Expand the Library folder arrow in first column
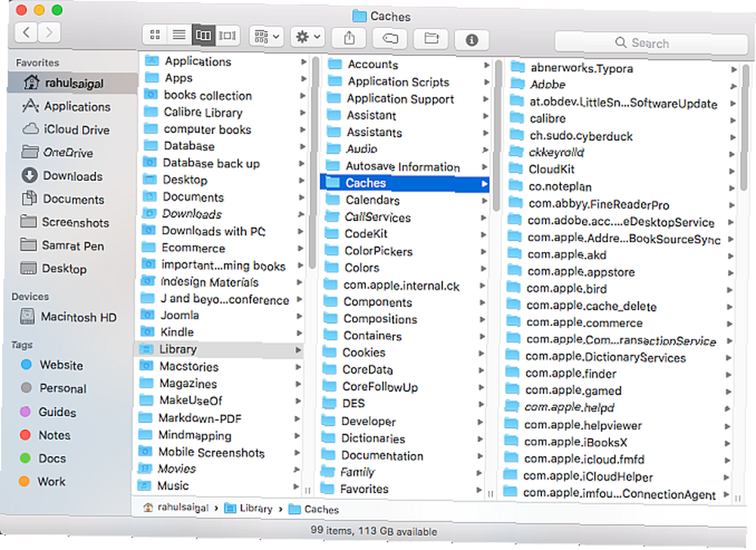The width and height of the screenshot is (756, 550). [x=299, y=350]
